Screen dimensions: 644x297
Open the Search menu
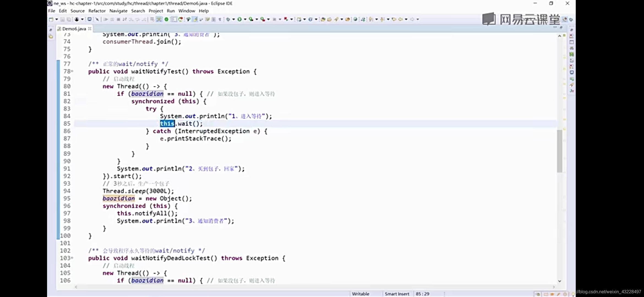138,11
